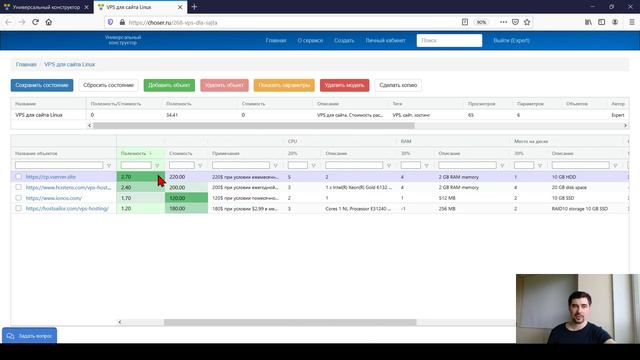This screenshot has height=360, width=640.
Task: Open filter menu for Стоимость column
Action: (x=200, y=165)
